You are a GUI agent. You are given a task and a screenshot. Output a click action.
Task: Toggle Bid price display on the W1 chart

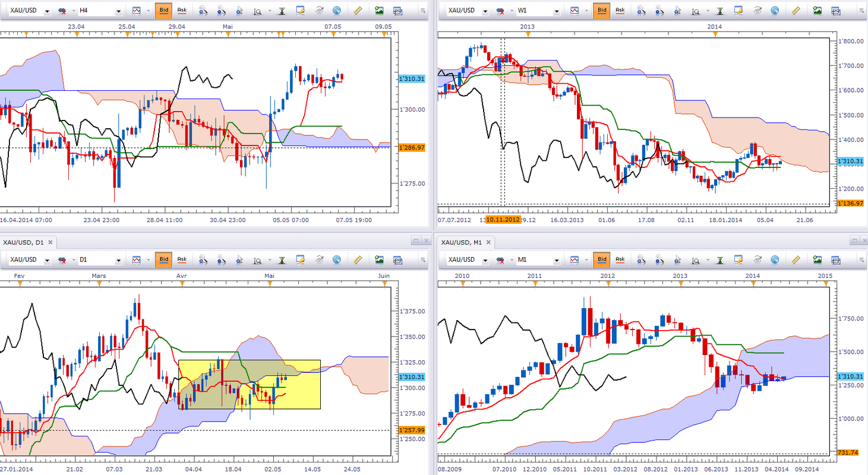pos(602,11)
